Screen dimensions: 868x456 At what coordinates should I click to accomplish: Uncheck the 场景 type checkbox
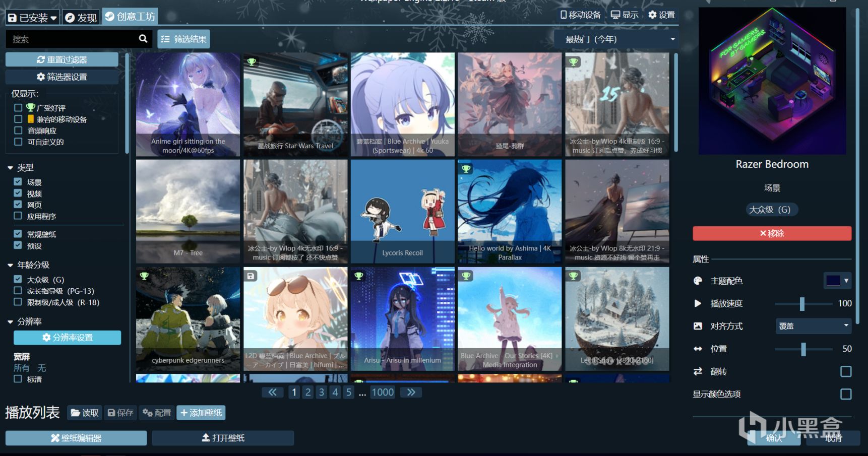tap(18, 182)
